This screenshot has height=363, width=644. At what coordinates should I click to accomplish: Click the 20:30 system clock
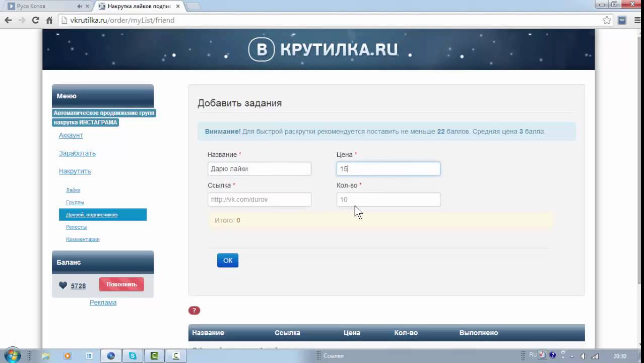click(620, 356)
